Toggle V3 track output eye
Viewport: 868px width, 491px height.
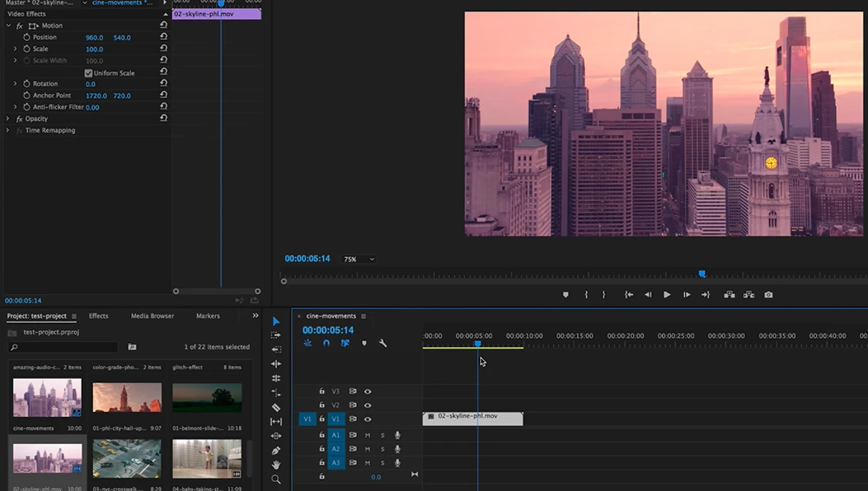click(x=368, y=391)
